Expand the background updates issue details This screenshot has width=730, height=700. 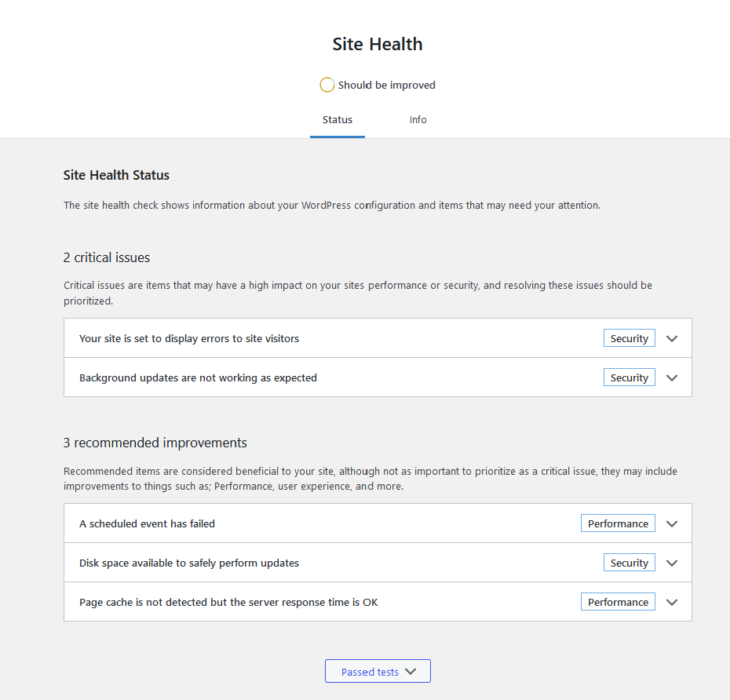671,377
